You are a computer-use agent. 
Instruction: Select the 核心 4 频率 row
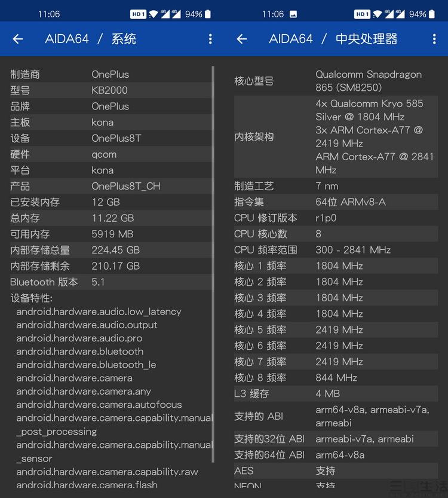tap(336, 314)
